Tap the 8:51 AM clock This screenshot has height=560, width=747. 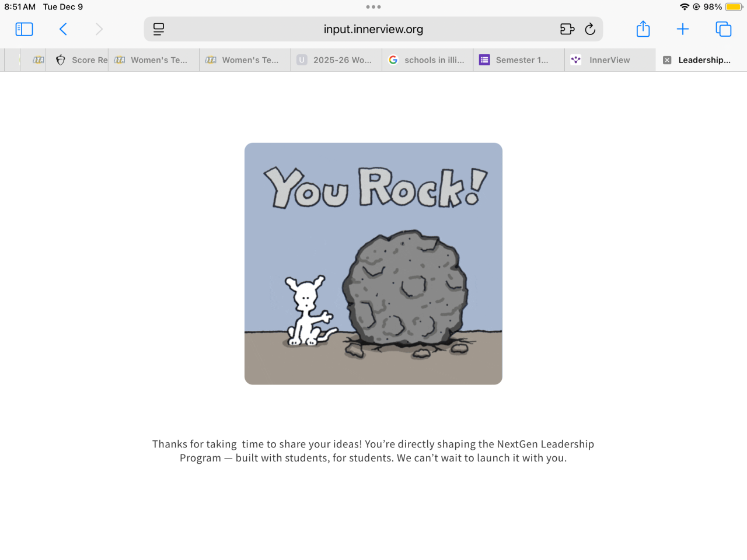pos(20,7)
